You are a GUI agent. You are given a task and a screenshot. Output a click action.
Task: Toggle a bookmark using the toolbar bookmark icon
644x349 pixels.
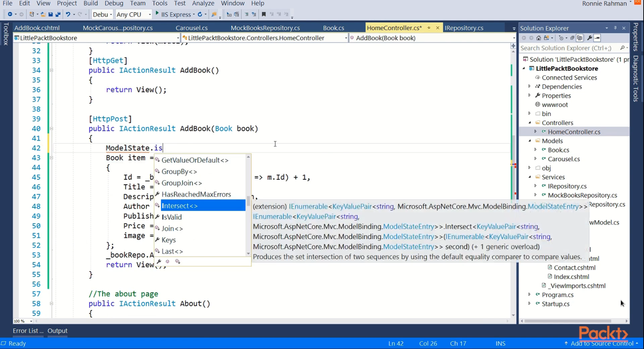coord(264,14)
